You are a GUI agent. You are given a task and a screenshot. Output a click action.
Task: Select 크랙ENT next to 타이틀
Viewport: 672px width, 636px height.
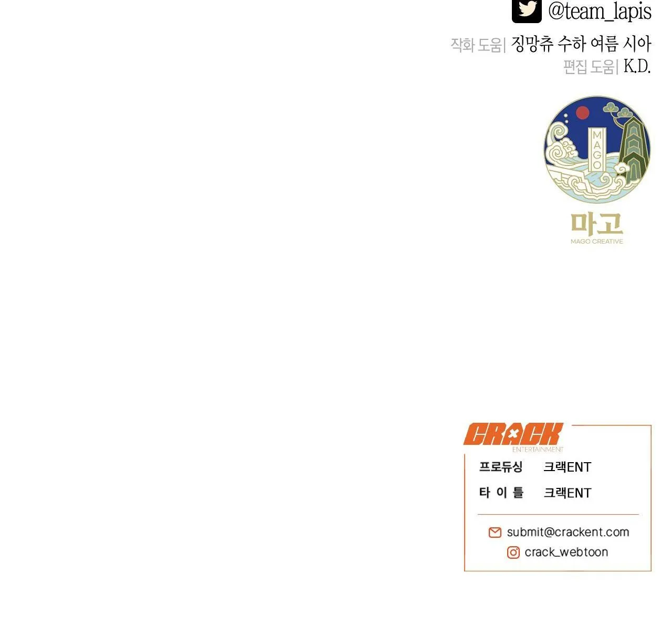click(x=568, y=493)
